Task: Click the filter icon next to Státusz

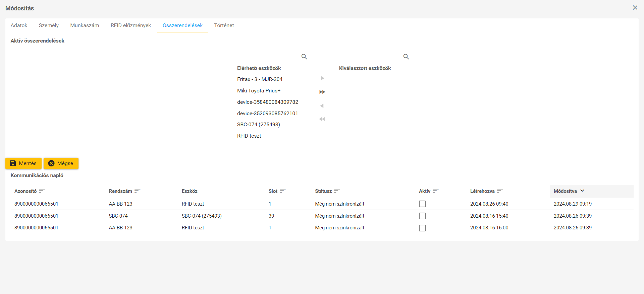Action: click(x=337, y=191)
